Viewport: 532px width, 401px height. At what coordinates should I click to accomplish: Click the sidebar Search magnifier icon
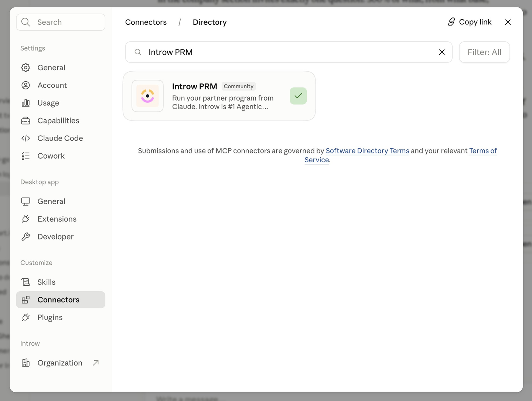[x=25, y=22]
